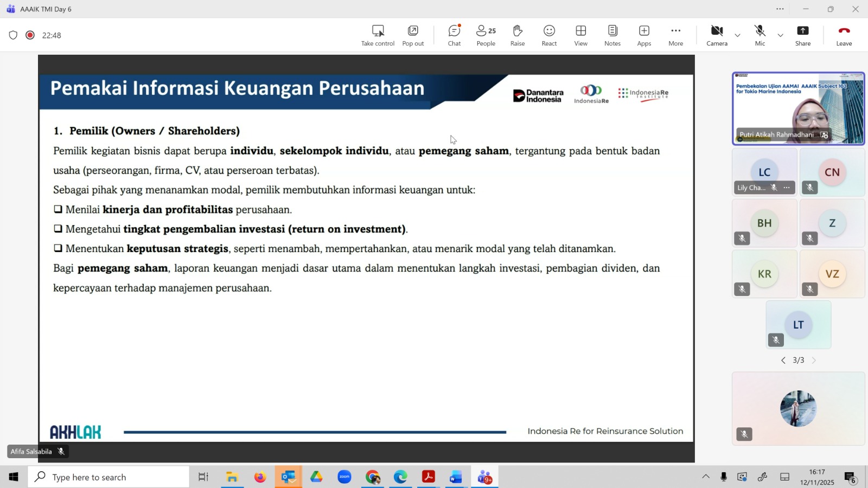Screen dimensions: 868x488
Task: Open Zoom from the taskbar
Action: 344,477
